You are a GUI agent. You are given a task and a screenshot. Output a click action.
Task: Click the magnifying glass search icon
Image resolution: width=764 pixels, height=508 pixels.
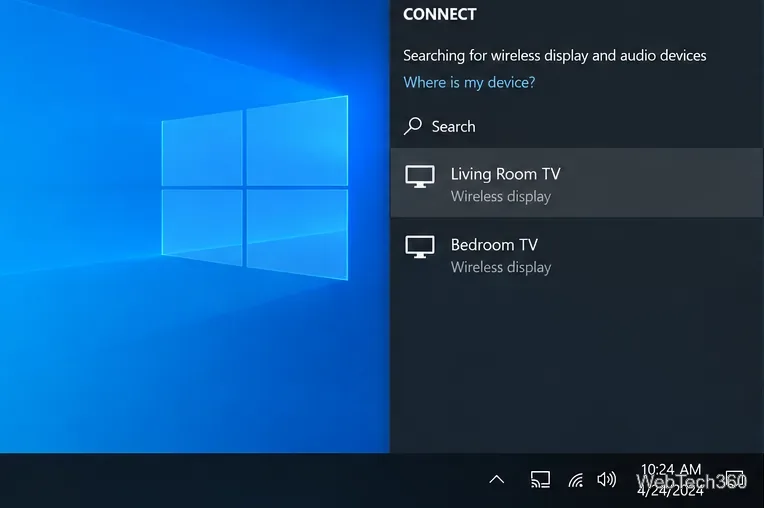(x=413, y=126)
